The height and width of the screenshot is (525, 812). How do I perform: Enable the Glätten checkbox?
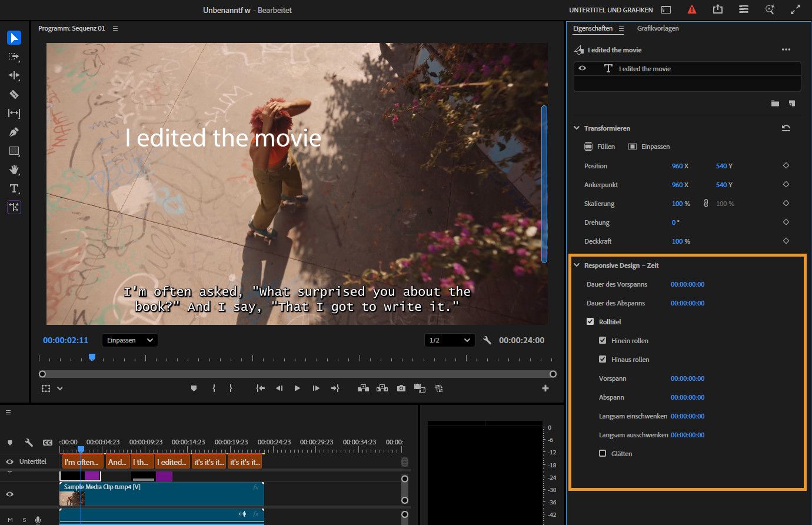click(x=603, y=454)
